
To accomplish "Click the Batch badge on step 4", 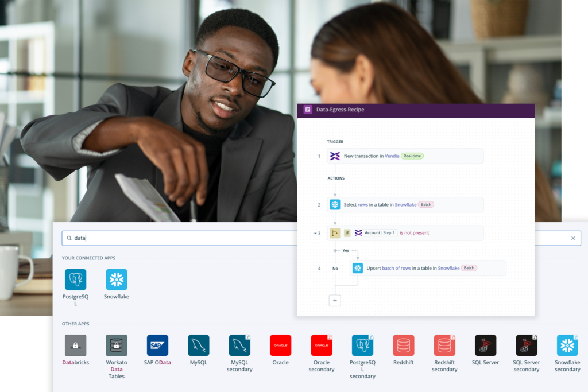I will click(x=469, y=268).
